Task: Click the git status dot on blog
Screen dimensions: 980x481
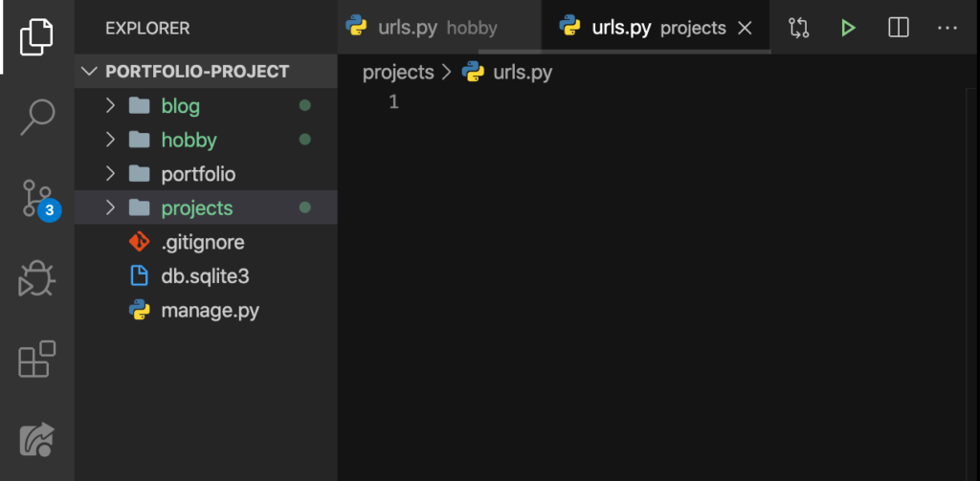Action: point(305,105)
